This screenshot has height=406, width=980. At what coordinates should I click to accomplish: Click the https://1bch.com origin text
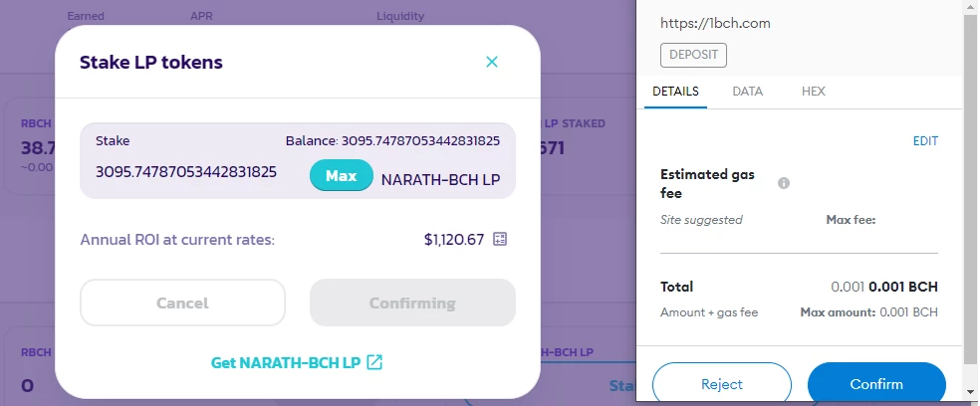tap(715, 24)
